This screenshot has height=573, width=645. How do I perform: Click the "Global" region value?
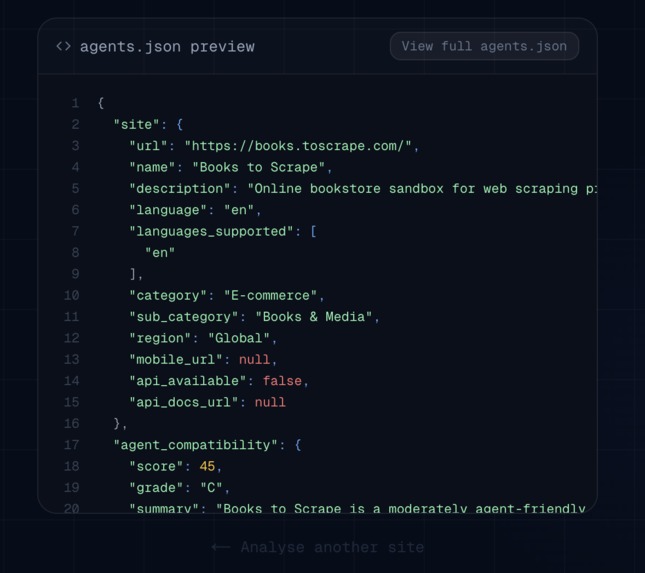(239, 339)
